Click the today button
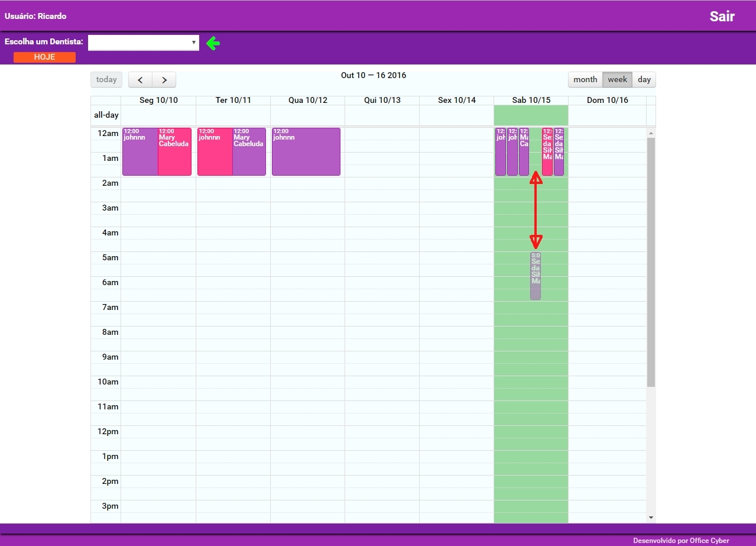Image resolution: width=756 pixels, height=546 pixels. pyautogui.click(x=106, y=80)
